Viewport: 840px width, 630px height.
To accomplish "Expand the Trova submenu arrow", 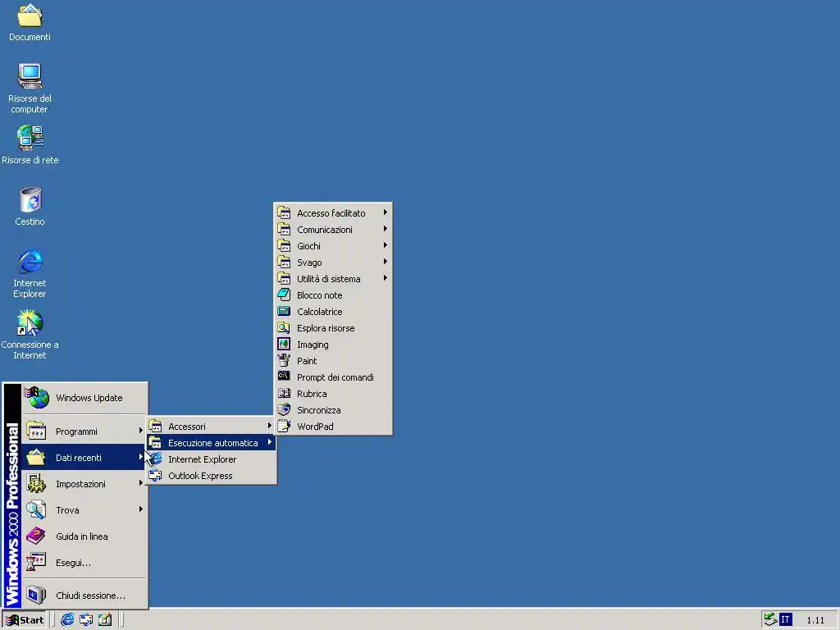I will click(141, 509).
